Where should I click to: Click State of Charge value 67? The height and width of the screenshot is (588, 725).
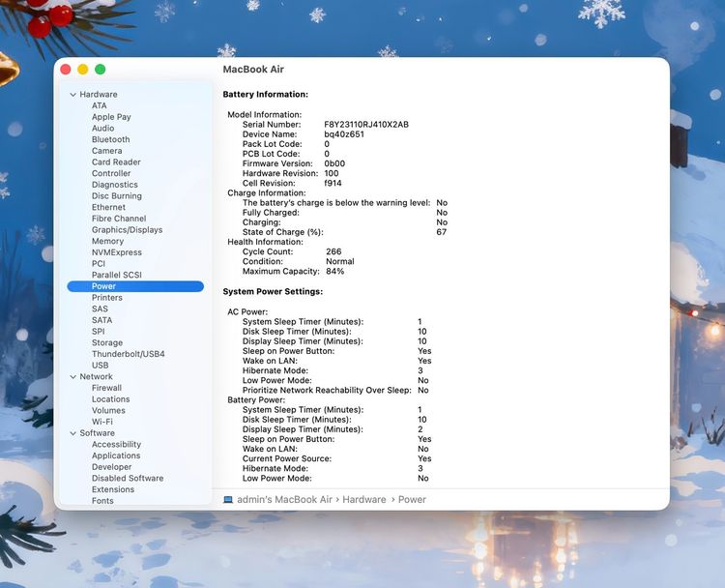tap(441, 232)
